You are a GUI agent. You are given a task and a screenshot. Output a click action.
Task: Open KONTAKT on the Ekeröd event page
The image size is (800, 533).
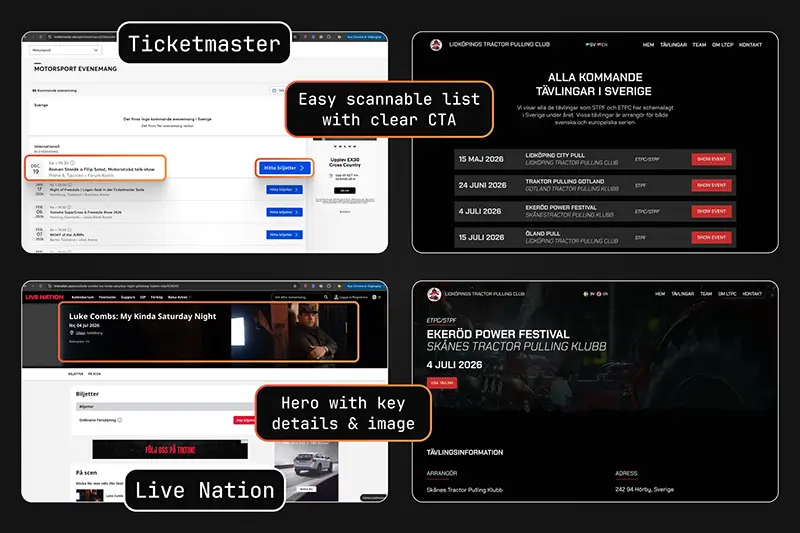coord(752,294)
